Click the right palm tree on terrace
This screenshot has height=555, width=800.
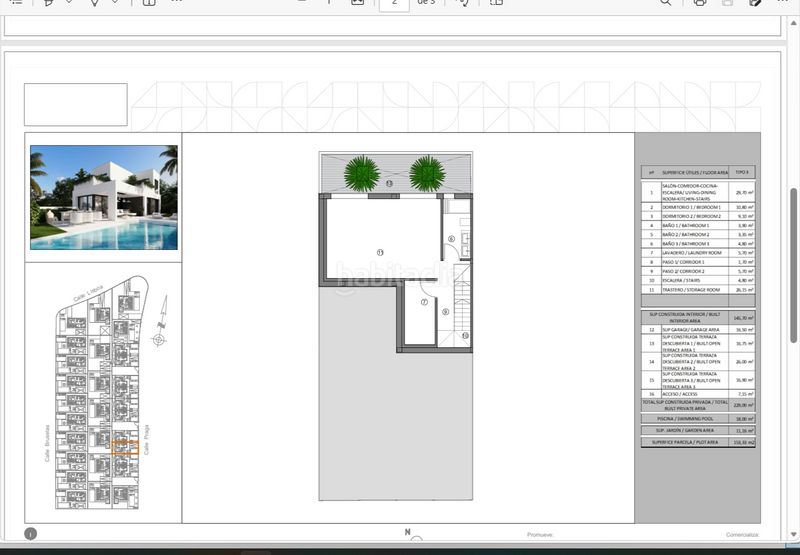[x=427, y=174]
